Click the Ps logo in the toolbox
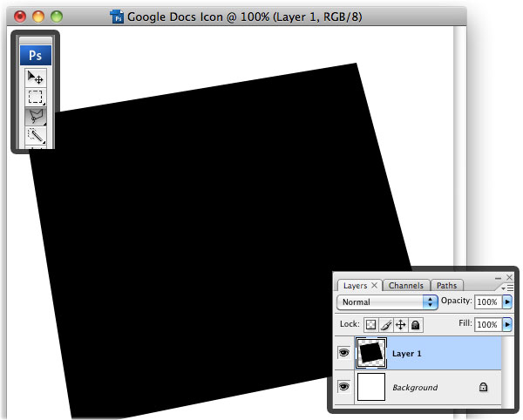 click(x=36, y=56)
